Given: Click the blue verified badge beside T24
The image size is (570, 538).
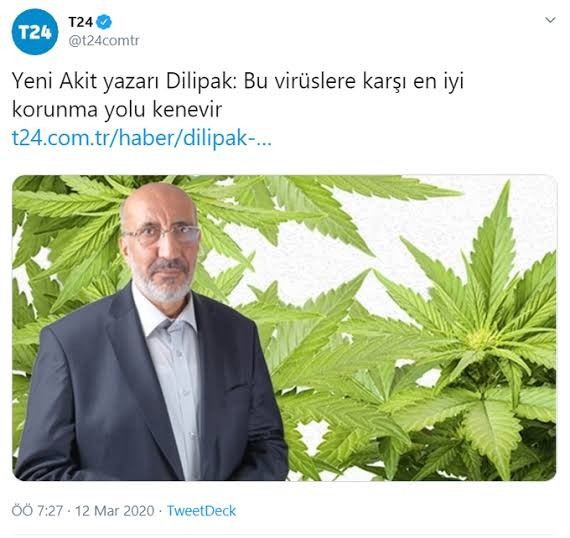Looking at the screenshot, I should click(x=105, y=23).
